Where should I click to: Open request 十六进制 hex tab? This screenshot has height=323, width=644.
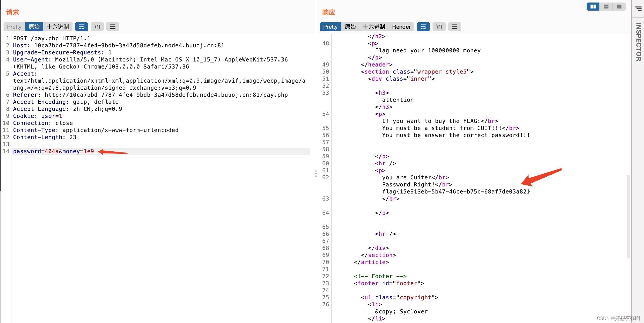click(58, 27)
